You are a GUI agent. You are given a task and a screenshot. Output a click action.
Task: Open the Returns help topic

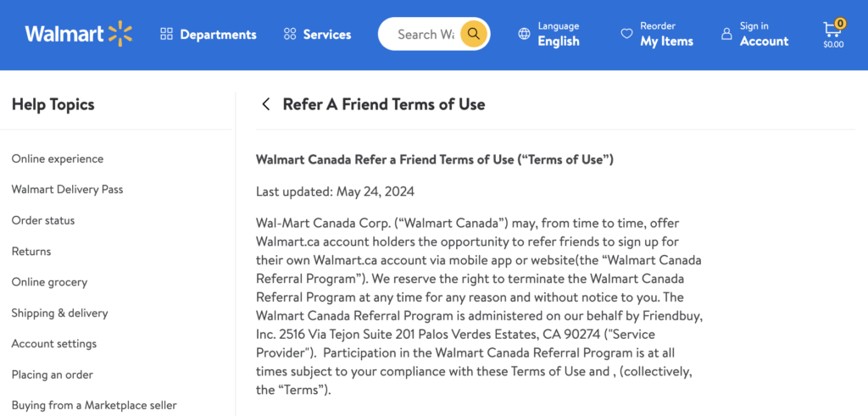(31, 252)
